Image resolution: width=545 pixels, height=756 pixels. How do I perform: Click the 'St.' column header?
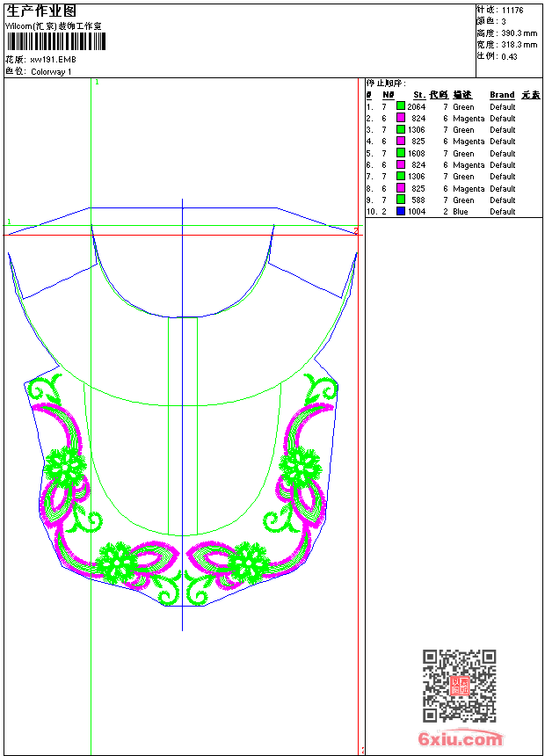[x=419, y=95]
